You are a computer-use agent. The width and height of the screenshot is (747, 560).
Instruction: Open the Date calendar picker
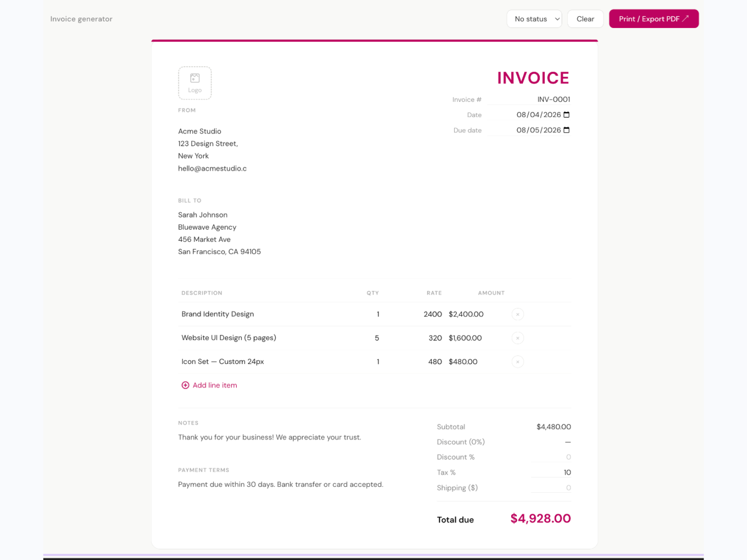coord(566,114)
